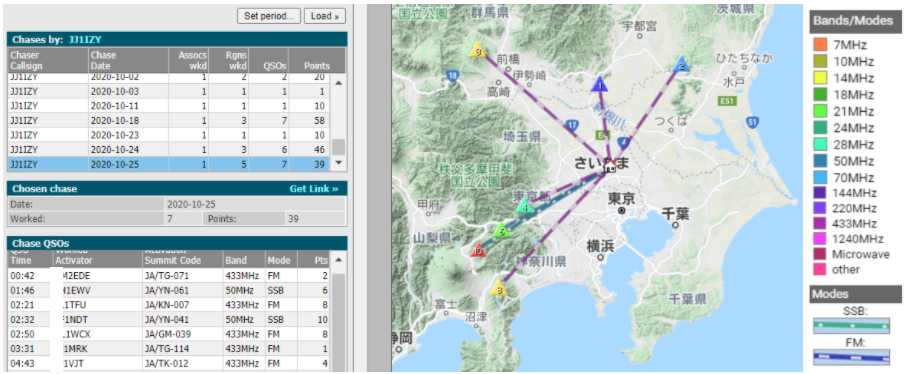Click the up arrow of the chases list scrollbar
The height and width of the screenshot is (374, 905).
pyautogui.click(x=338, y=83)
